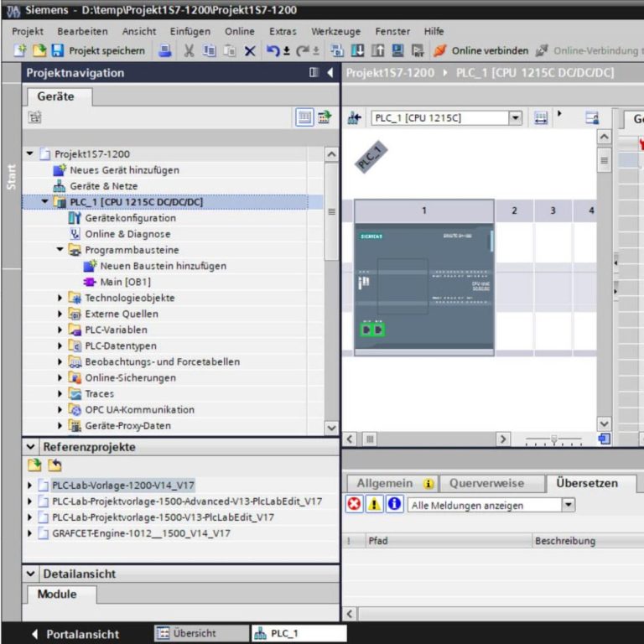The image size is (644, 644).
Task: Click the paste icon in the toolbar
Action: pos(230,50)
